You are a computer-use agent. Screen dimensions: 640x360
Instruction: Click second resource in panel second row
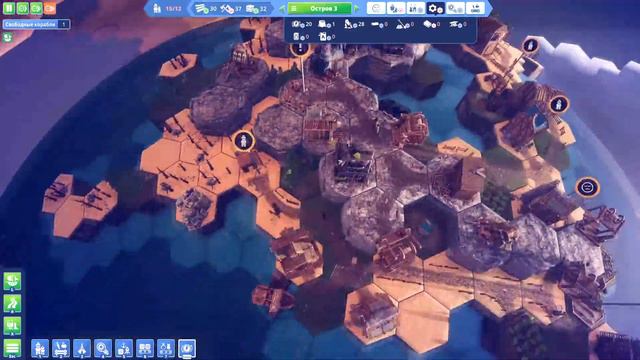pyautogui.click(x=327, y=37)
